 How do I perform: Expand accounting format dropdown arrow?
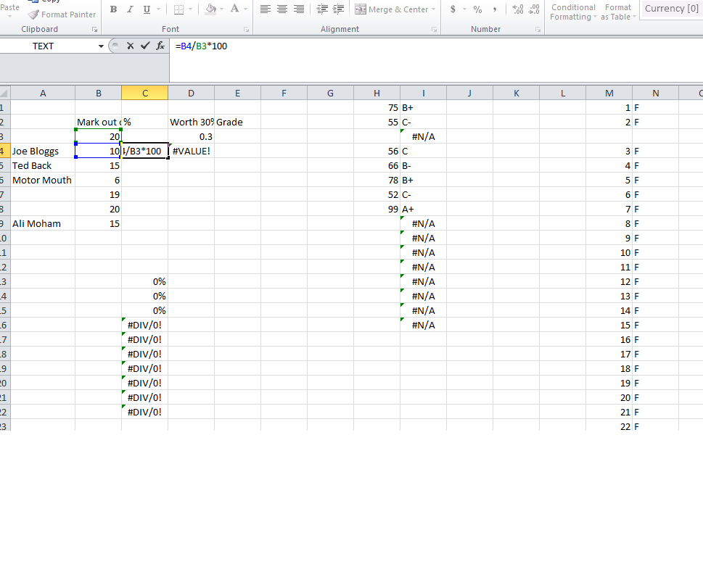[464, 9]
